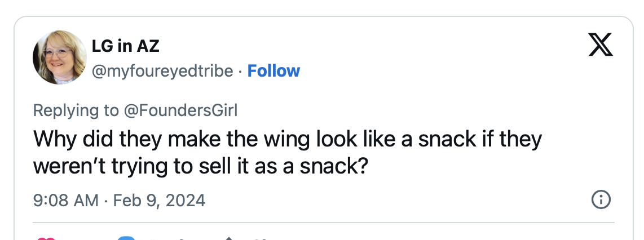
Task: Click the X logo icon
Action: click(600, 45)
